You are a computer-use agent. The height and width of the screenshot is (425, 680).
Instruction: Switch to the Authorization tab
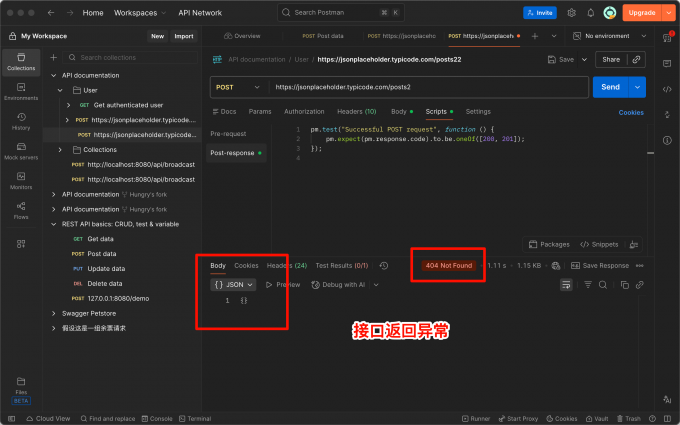pos(304,111)
